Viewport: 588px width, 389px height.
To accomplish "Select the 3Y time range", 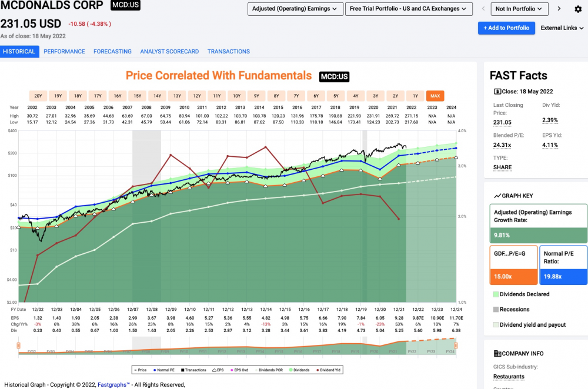I will click(376, 96).
